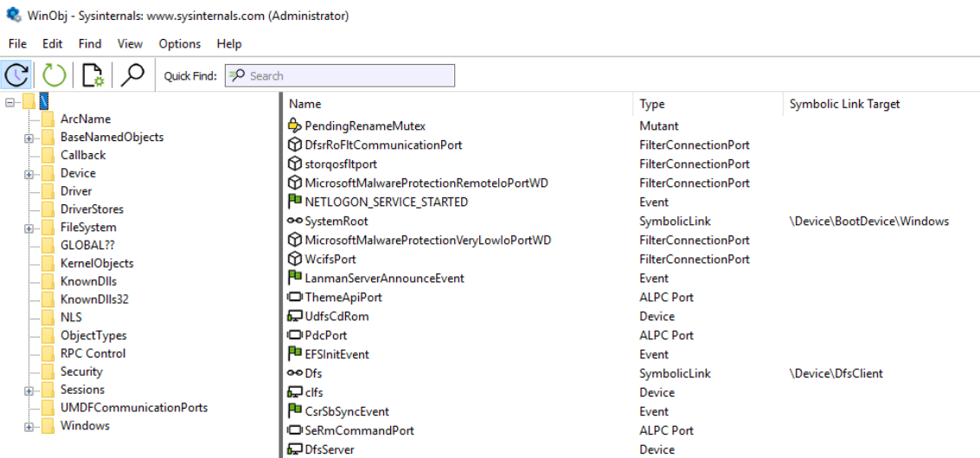Expand the Windows tree node
The image size is (980, 458).
tap(29, 426)
